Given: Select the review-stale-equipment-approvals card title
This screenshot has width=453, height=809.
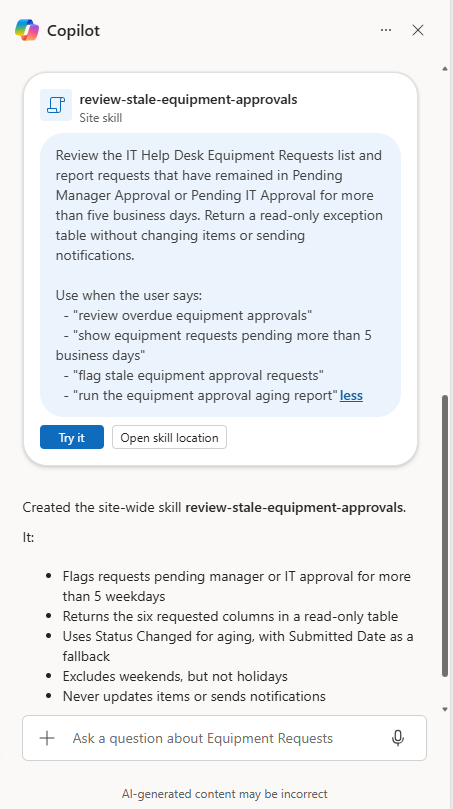Looking at the screenshot, I should tap(188, 99).
